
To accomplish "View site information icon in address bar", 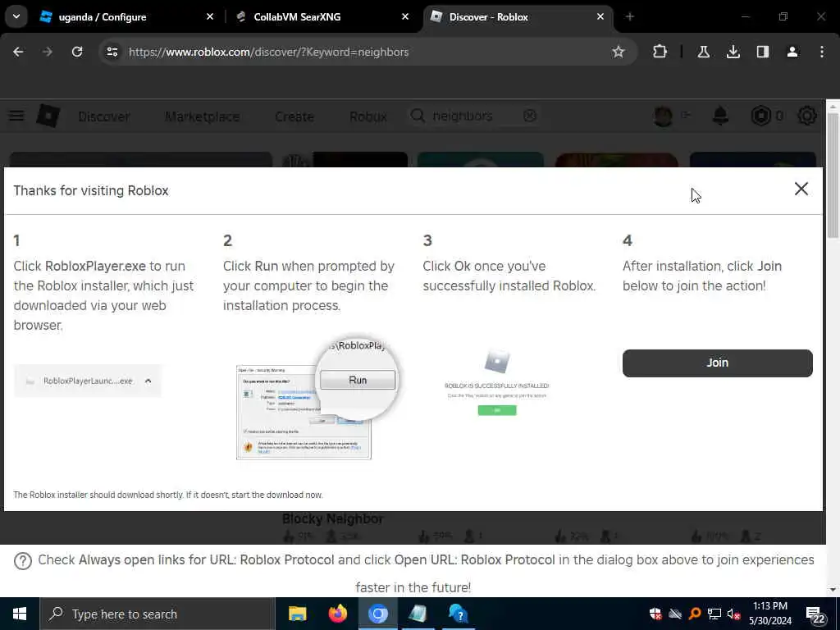I will click(112, 52).
